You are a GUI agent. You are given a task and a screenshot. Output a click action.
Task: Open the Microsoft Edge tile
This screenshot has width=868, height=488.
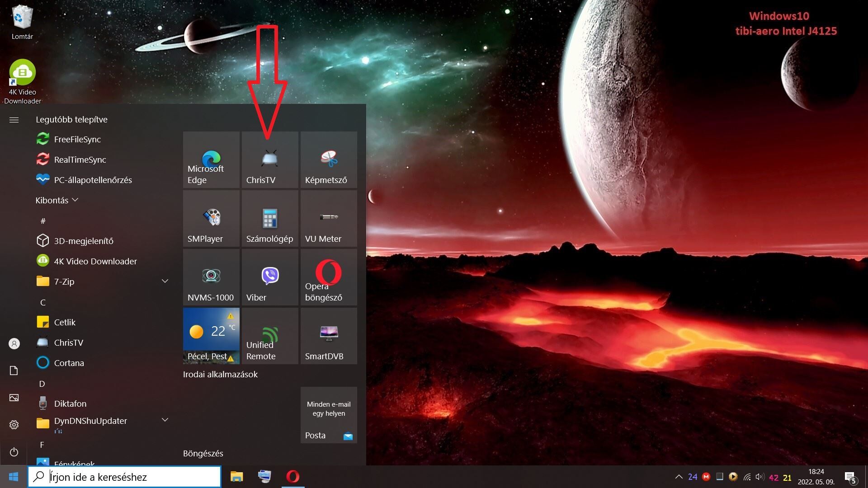(x=211, y=160)
